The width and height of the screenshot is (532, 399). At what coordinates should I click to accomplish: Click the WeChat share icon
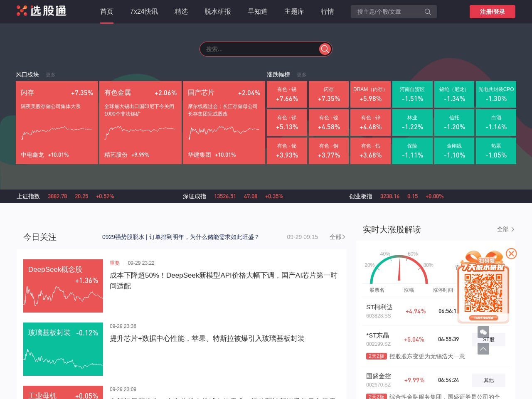coord(483,332)
